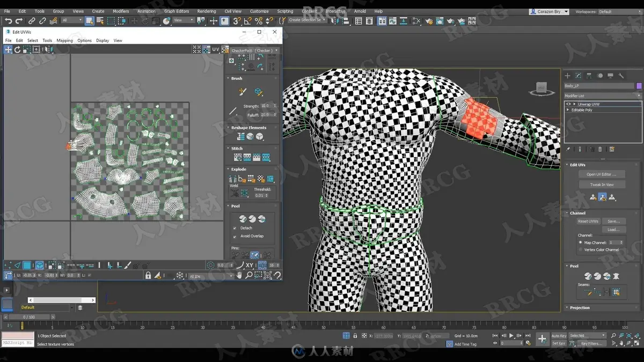
Task: Switch to vertex sub-object mode in UV editor
Action: point(8,265)
